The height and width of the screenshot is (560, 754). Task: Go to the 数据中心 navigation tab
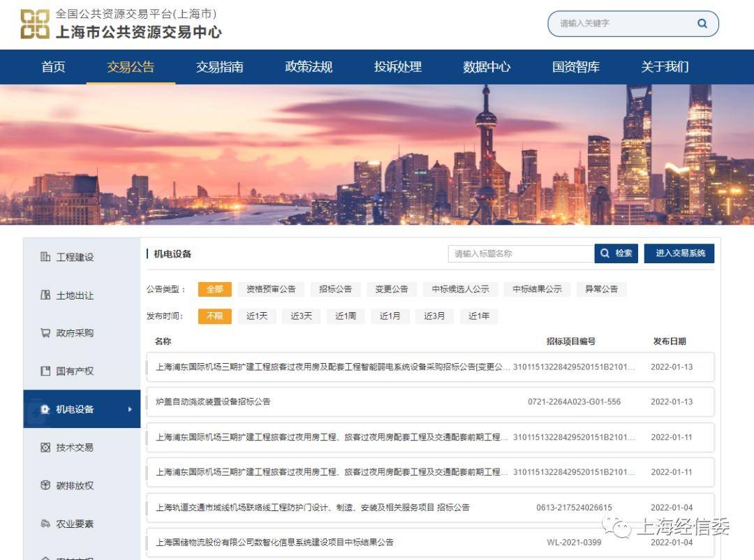(x=487, y=67)
